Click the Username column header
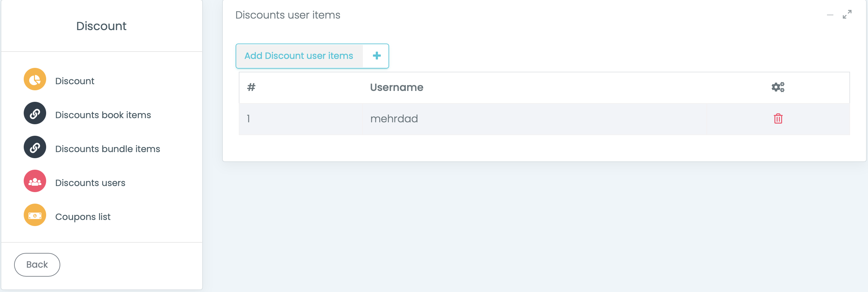Screen dimensions: 868x292 396,87
